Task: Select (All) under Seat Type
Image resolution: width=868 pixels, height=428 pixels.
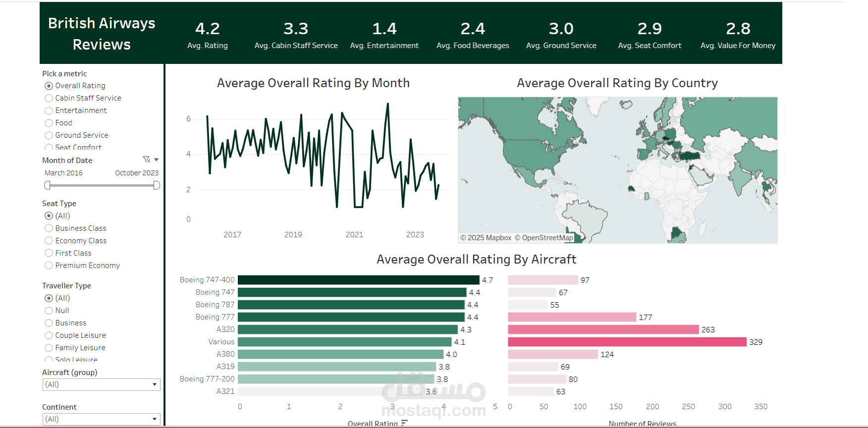Action: 57,216
